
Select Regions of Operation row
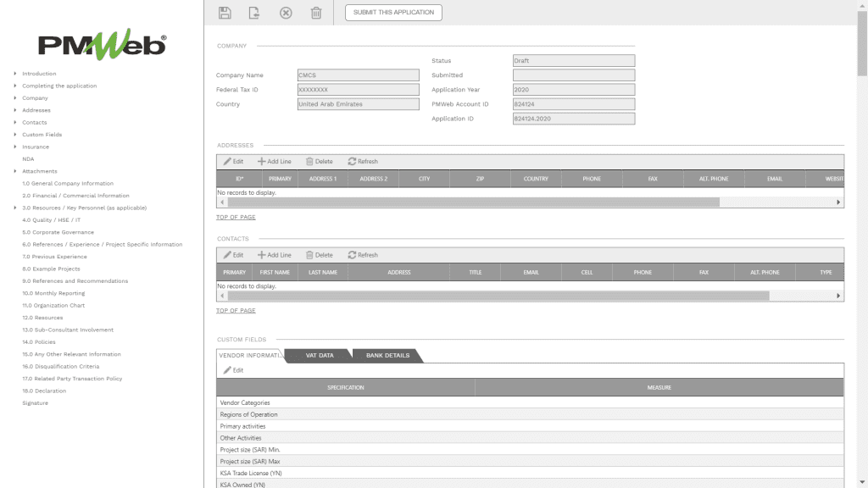(530, 414)
